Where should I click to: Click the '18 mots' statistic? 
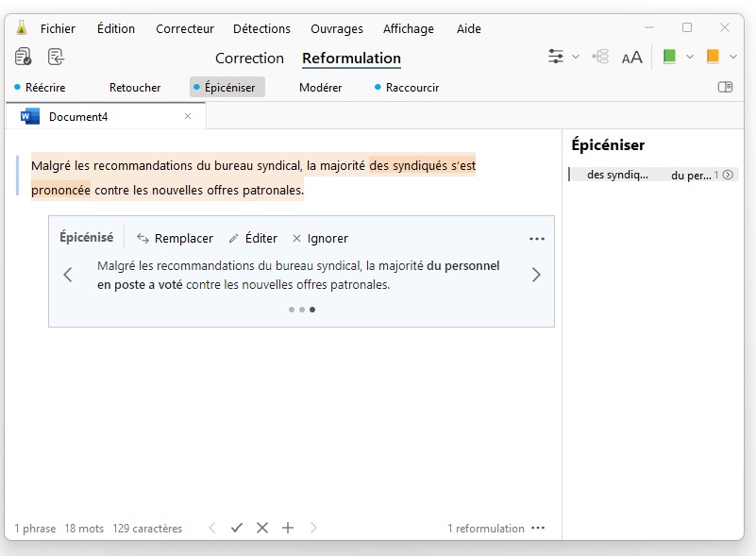[x=84, y=529]
